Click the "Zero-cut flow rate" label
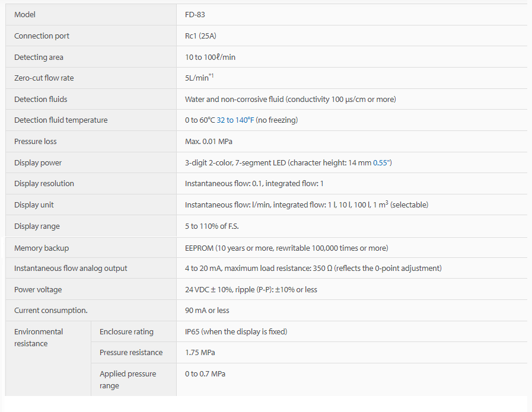The image size is (532, 412). coord(44,78)
